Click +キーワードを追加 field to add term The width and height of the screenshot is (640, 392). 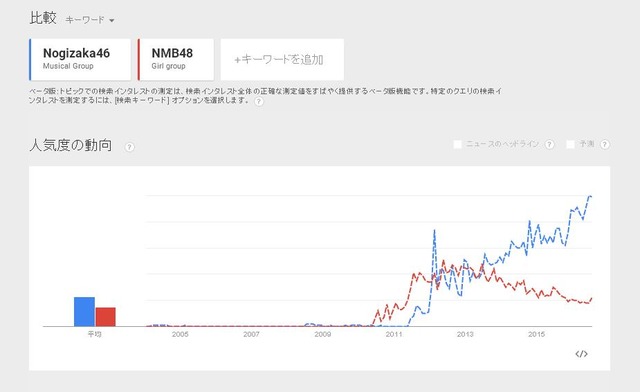coord(282,60)
